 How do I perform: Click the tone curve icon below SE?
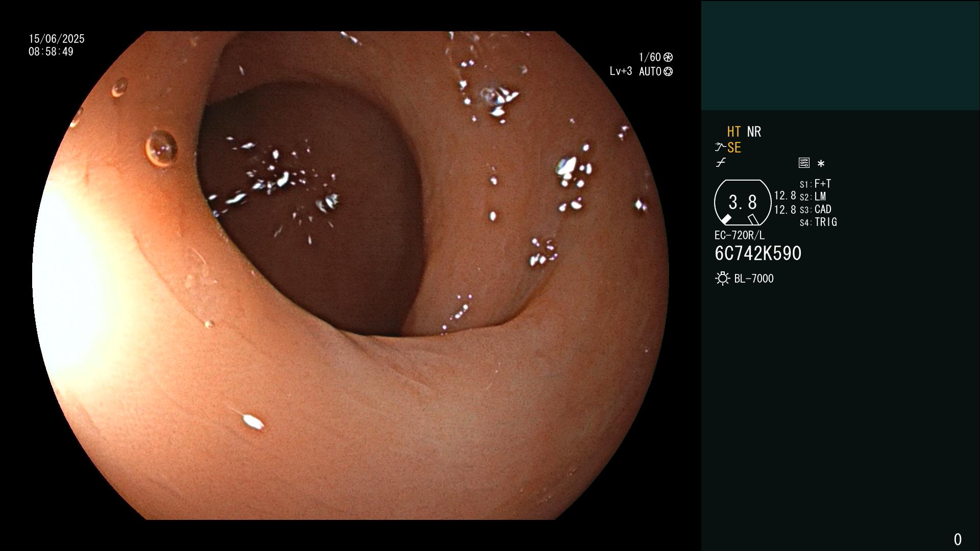coord(721,163)
